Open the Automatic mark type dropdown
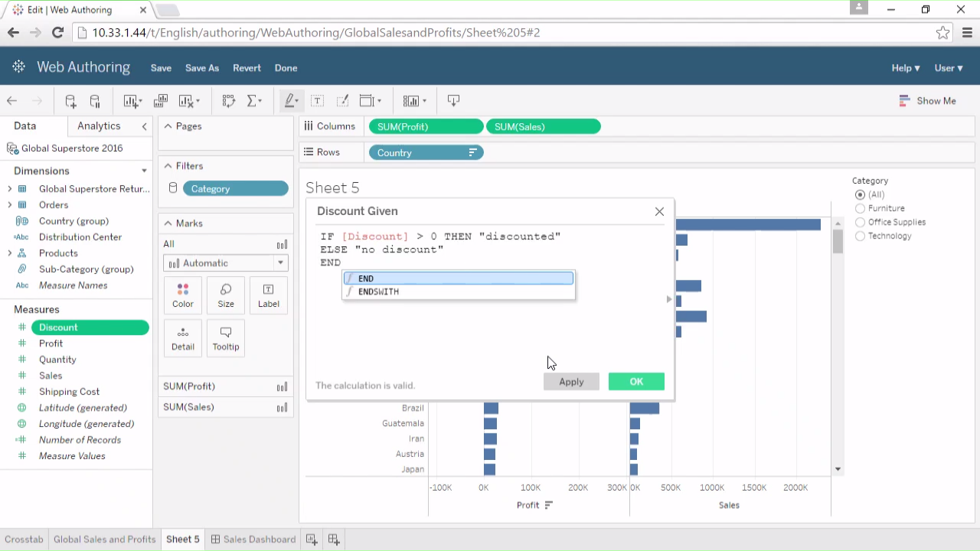This screenshot has width=980, height=551. click(x=225, y=262)
